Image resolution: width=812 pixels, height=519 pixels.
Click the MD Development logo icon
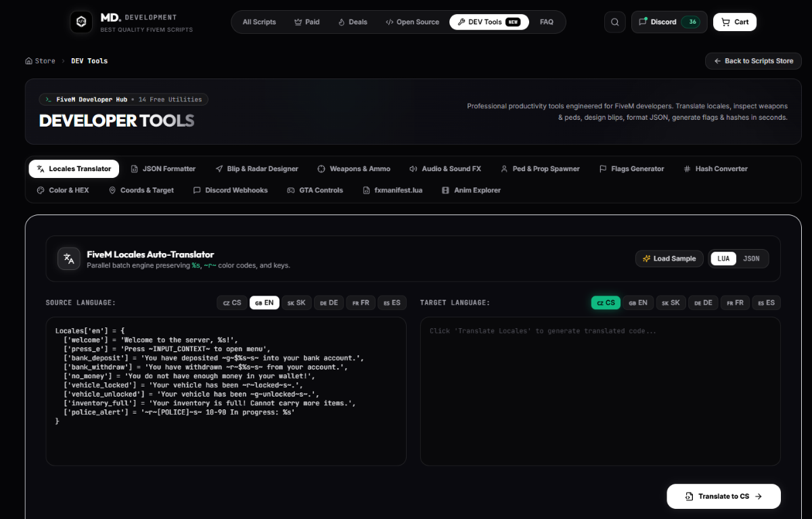tap(81, 22)
